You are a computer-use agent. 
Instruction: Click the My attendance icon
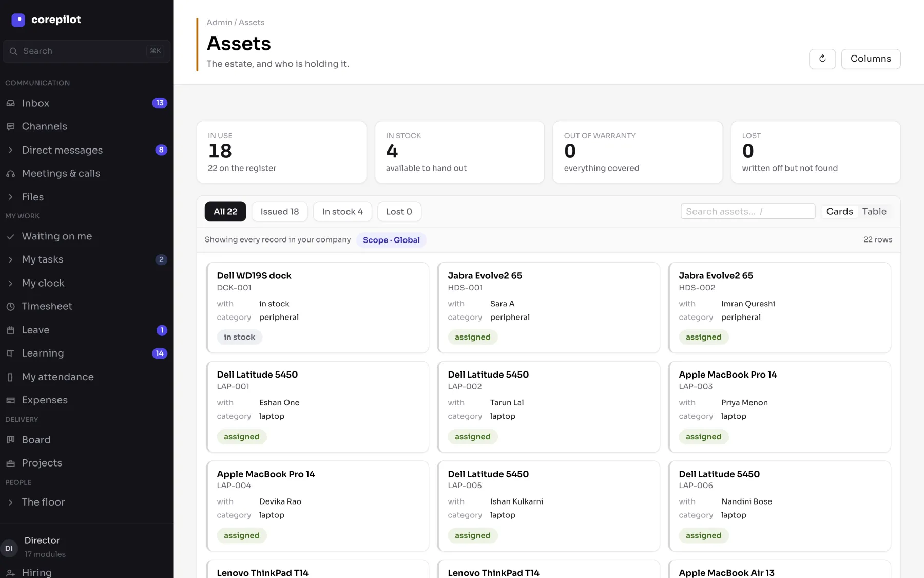pyautogui.click(x=10, y=377)
